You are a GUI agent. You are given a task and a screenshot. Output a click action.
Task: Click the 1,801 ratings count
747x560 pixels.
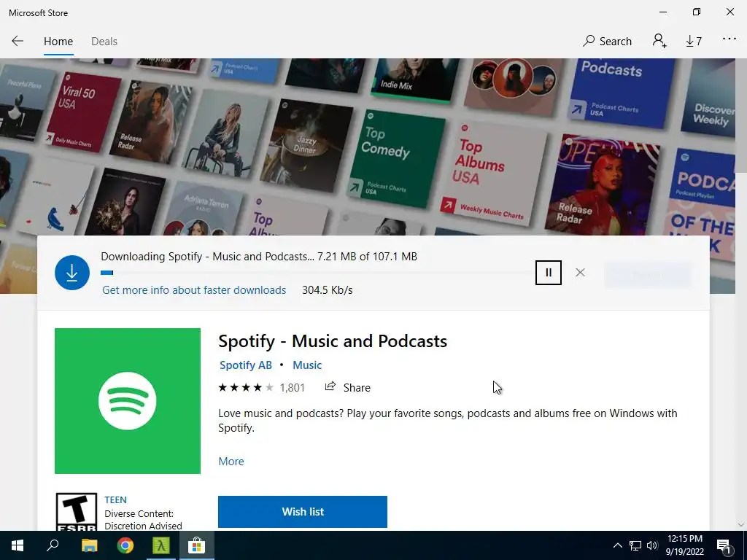pyautogui.click(x=292, y=388)
